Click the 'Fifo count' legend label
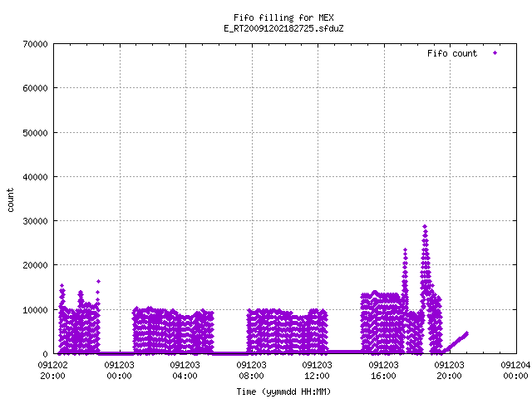532x399 pixels. coord(452,53)
